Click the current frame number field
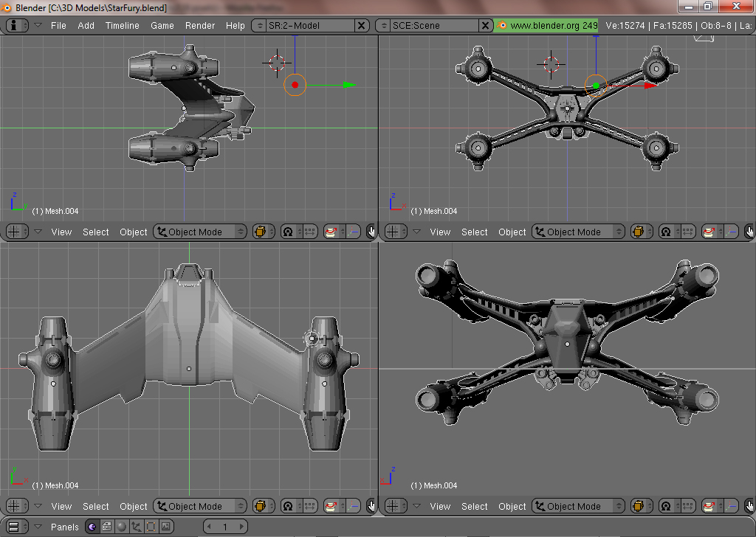 (225, 527)
